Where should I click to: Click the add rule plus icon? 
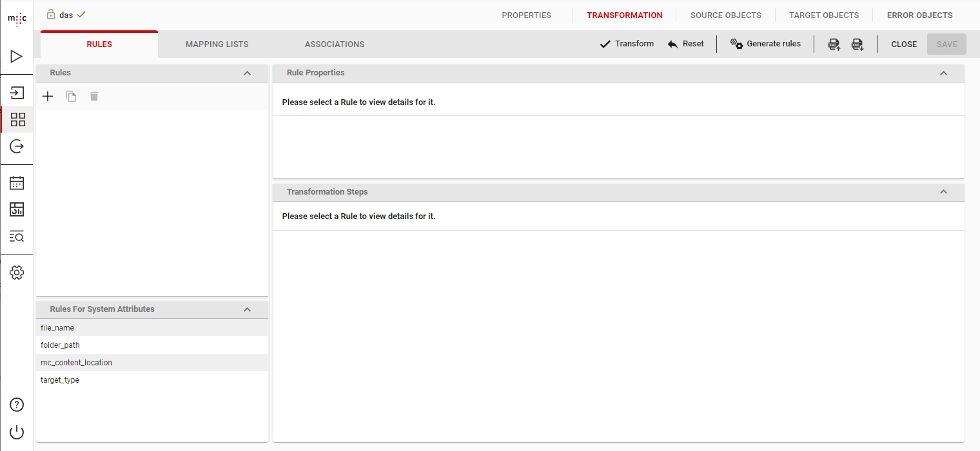[48, 97]
